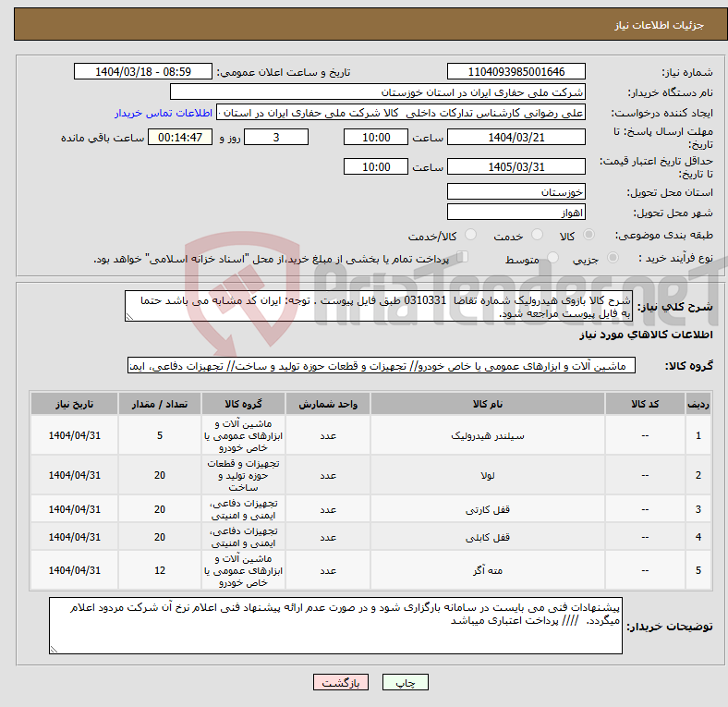728x707 pixels.
Task: Click the سیلندر هیدرولیک item name
Action: coord(488,435)
